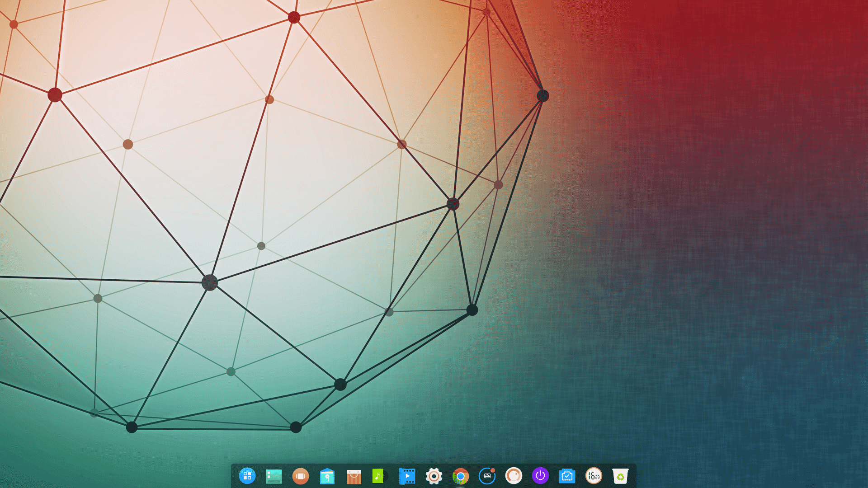This screenshot has height=488, width=868.
Task: Launch the green music player icon
Action: point(380,476)
